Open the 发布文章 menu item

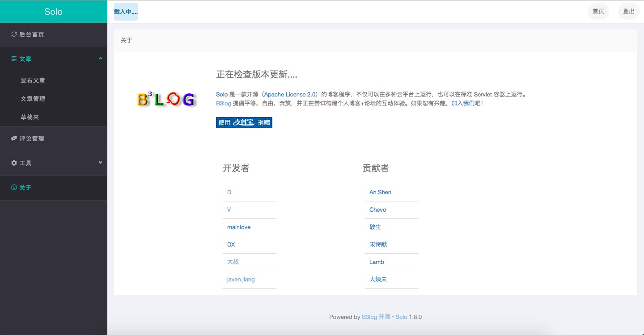[32, 80]
